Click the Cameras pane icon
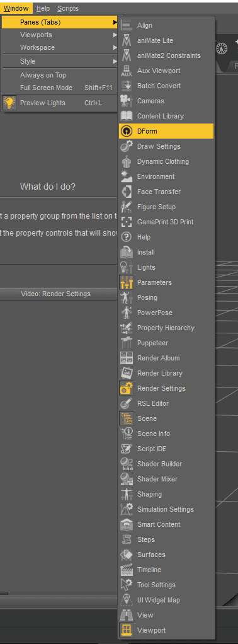This screenshot has height=644, width=238. click(x=127, y=101)
